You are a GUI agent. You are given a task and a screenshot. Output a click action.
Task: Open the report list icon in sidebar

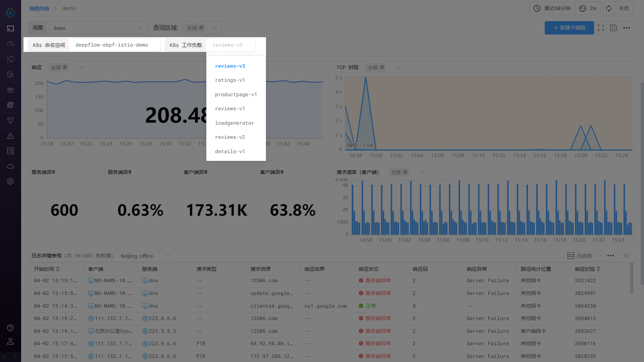coord(10,151)
